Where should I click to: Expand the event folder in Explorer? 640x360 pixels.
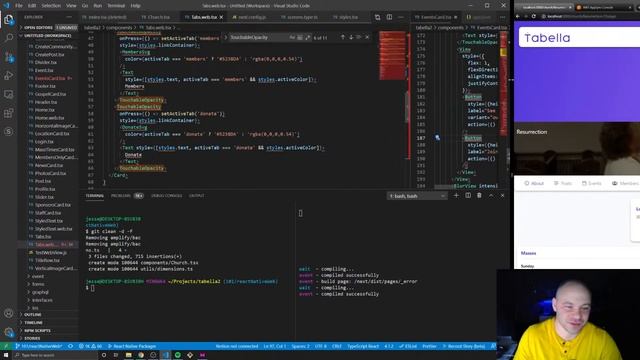coord(38,276)
